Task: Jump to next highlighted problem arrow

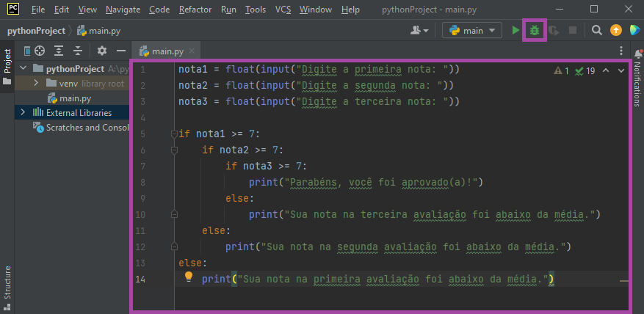Action: tap(622, 71)
